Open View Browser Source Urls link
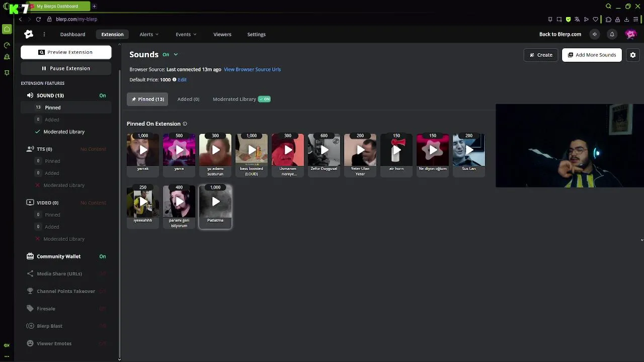This screenshot has height=362, width=644. click(252, 69)
